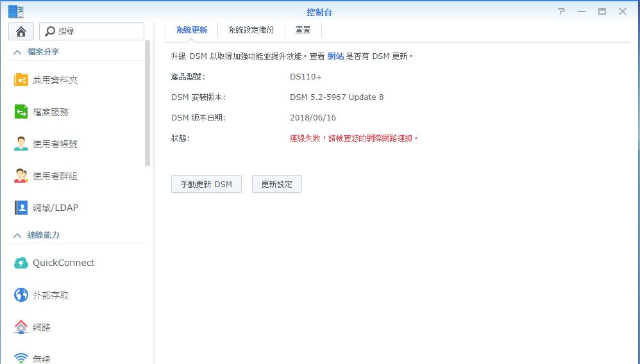Switch to 系統設定備份 tab
The height and width of the screenshot is (364, 640).
[251, 30]
